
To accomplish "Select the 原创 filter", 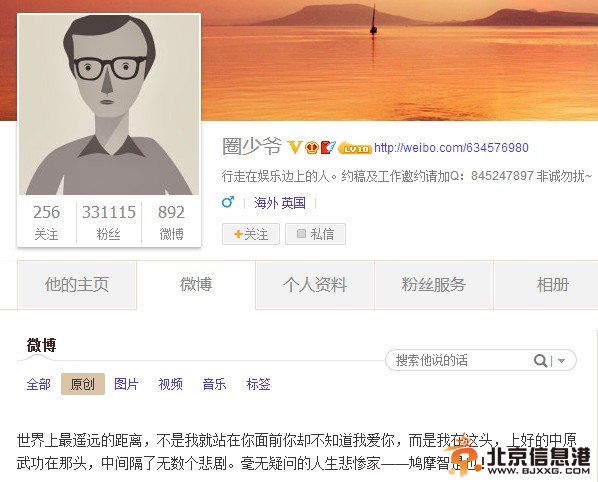I will click(x=83, y=384).
